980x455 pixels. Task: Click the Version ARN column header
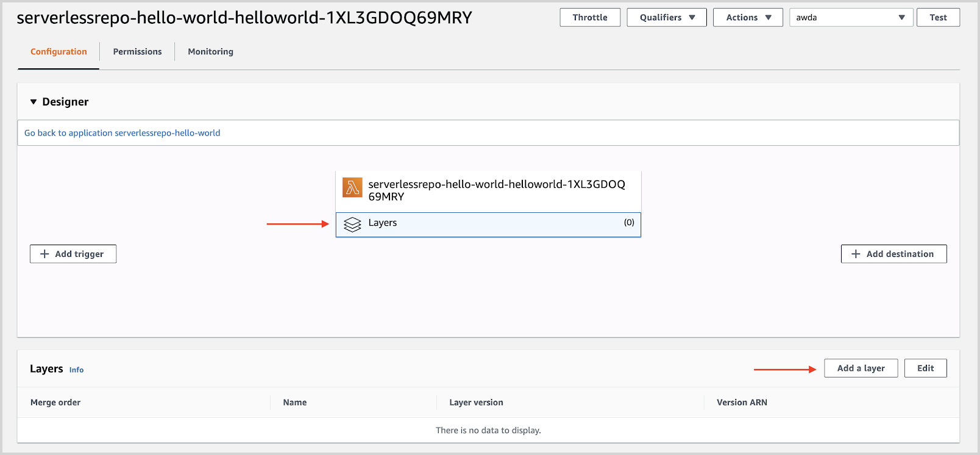(742, 403)
